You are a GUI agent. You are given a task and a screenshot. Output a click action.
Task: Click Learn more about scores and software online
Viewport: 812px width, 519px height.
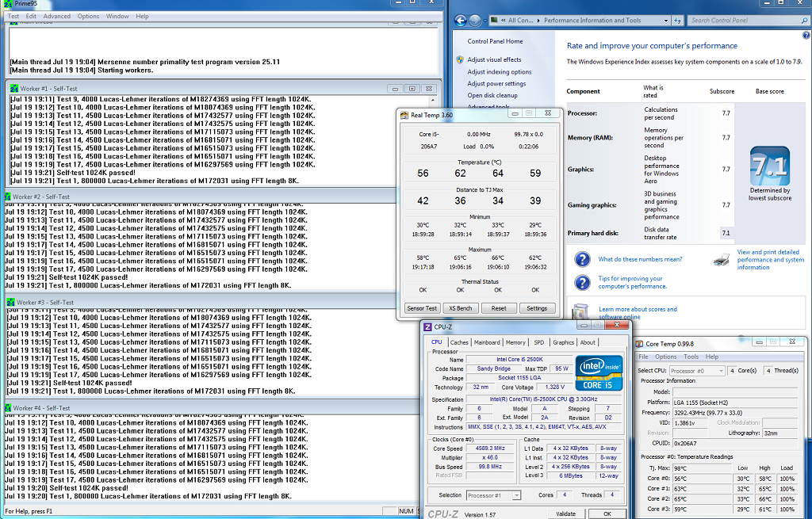click(x=638, y=313)
